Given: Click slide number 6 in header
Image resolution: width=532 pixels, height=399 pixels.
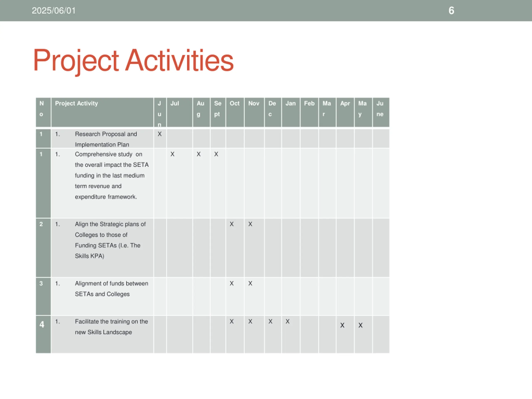Looking at the screenshot, I should [451, 11].
